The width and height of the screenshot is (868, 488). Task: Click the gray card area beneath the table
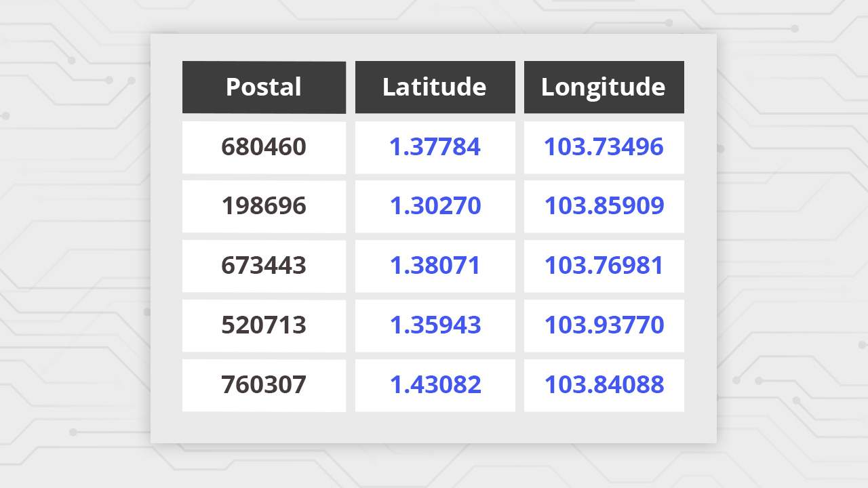433,427
